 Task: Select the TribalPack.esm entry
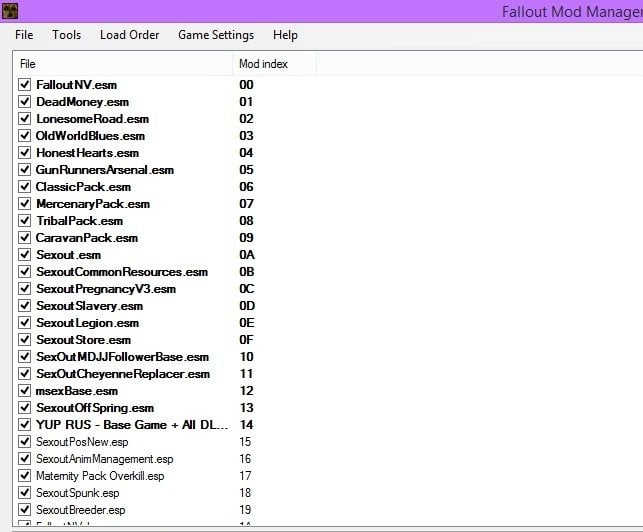pos(80,221)
